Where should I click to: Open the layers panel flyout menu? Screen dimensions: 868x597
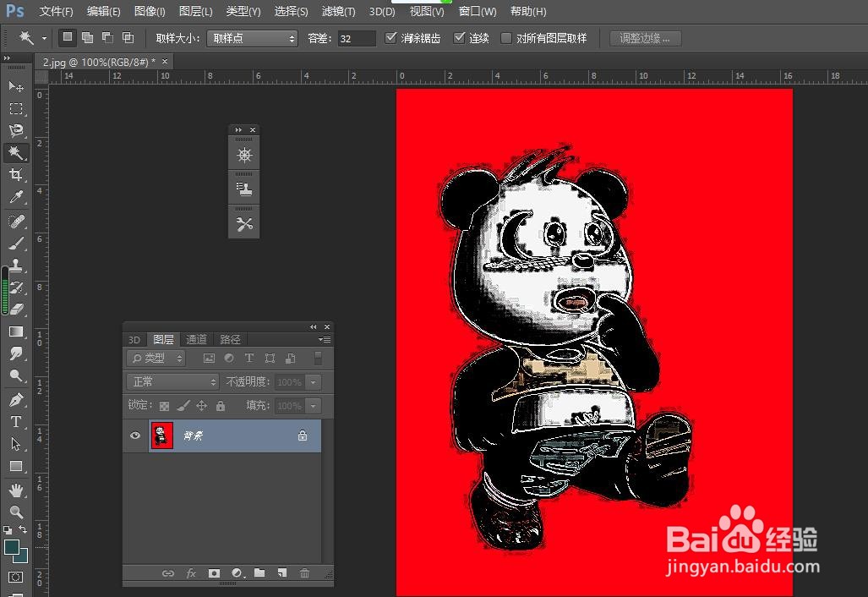click(325, 339)
